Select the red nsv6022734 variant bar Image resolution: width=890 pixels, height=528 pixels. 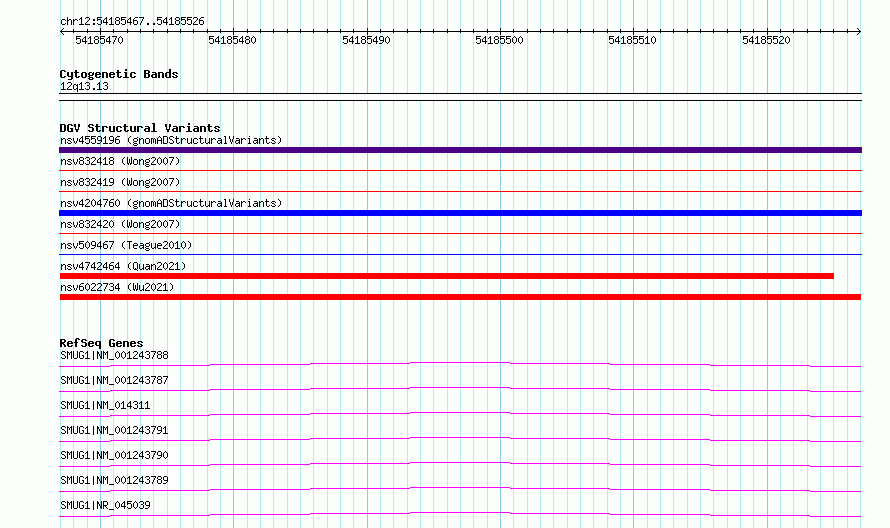(460, 297)
